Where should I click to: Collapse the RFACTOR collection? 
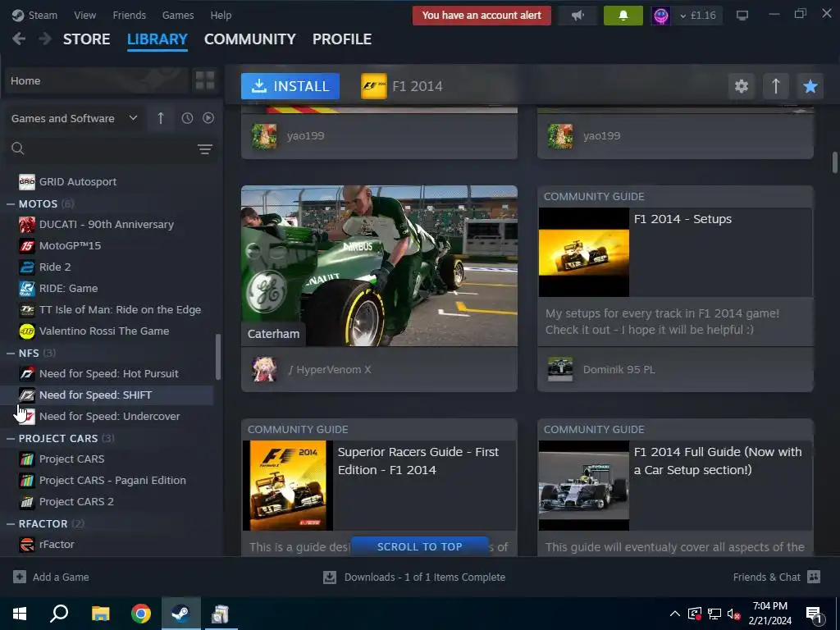pyautogui.click(x=10, y=523)
